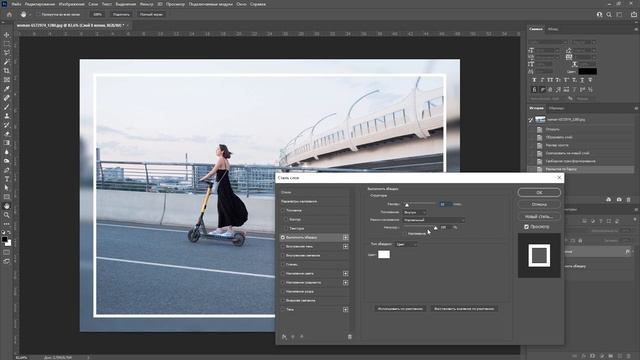Select the Healing Brush tool
This screenshot has height=360, width=640.
point(7,98)
